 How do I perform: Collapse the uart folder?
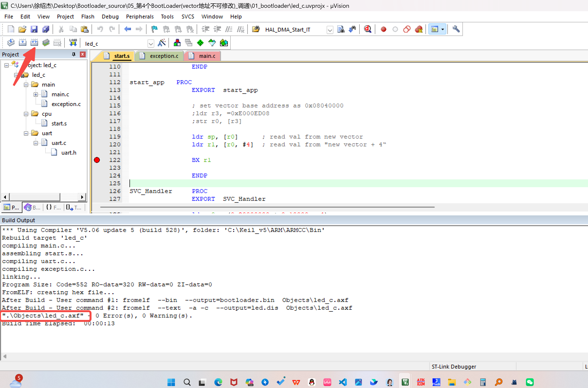point(26,133)
